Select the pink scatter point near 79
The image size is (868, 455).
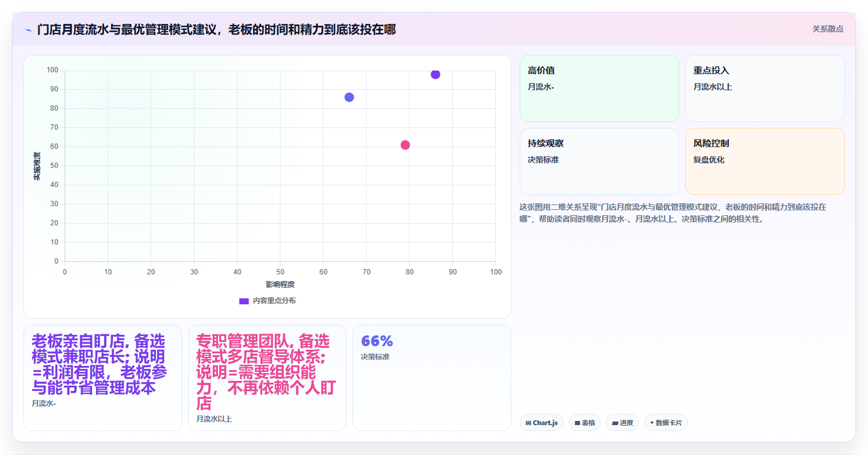coord(405,145)
